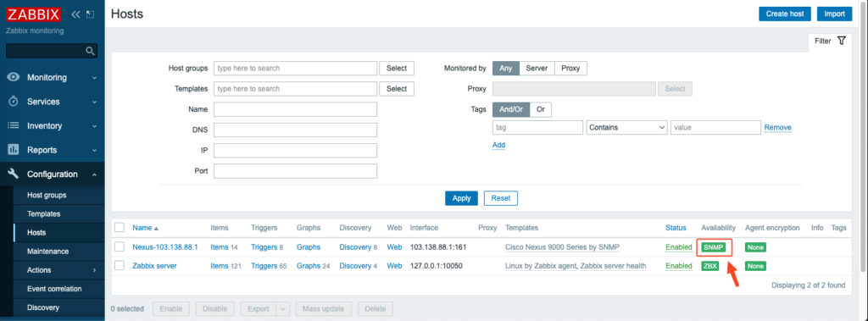868x321 pixels.
Task: Click the Inventory list icon
Action: coord(14,125)
